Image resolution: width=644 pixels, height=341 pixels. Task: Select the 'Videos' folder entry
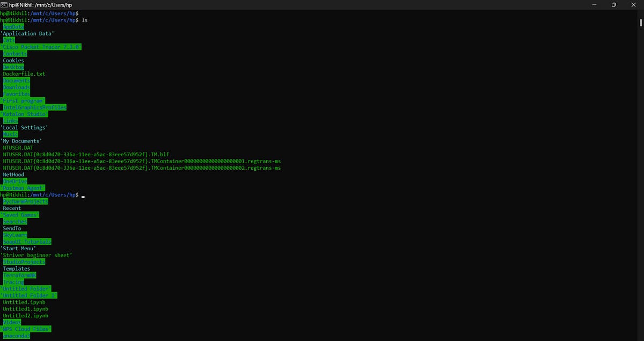pyautogui.click(x=12, y=322)
